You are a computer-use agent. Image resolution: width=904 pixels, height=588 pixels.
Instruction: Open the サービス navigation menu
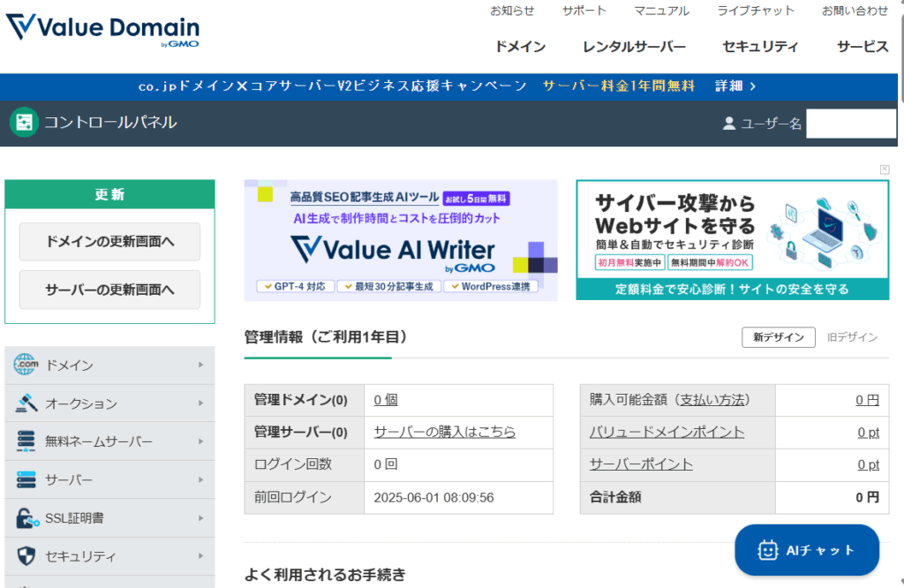(x=863, y=47)
